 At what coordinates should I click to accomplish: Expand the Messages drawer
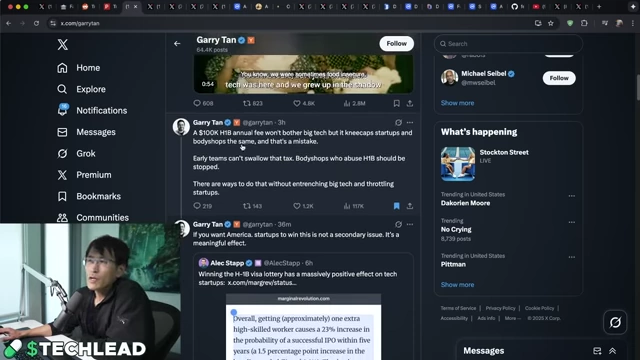click(612, 351)
